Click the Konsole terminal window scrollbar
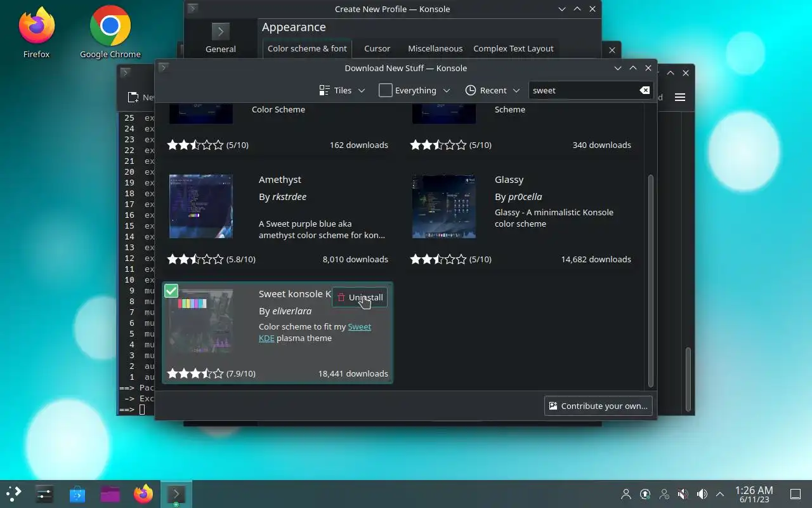This screenshot has width=812, height=508. pyautogui.click(x=688, y=380)
